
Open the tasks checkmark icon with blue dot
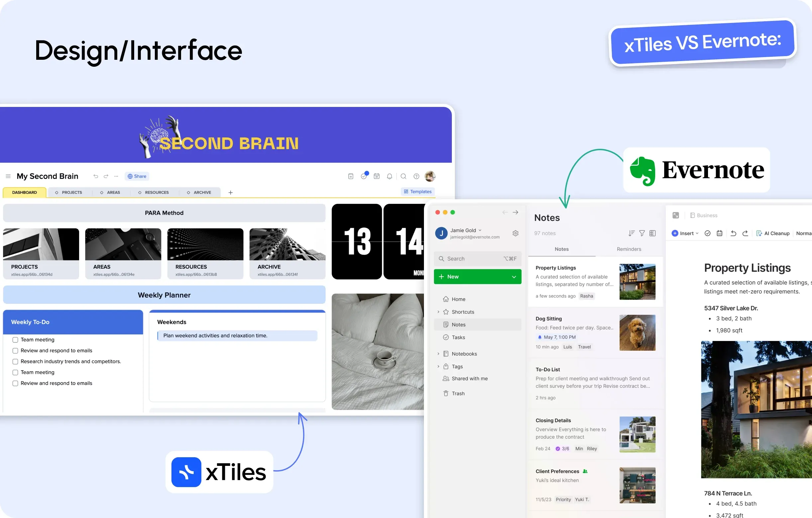[x=364, y=176]
